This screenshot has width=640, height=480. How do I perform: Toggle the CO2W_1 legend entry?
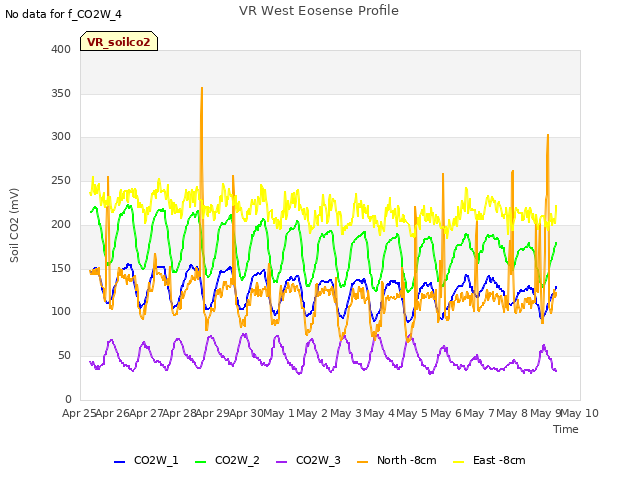pos(146,460)
